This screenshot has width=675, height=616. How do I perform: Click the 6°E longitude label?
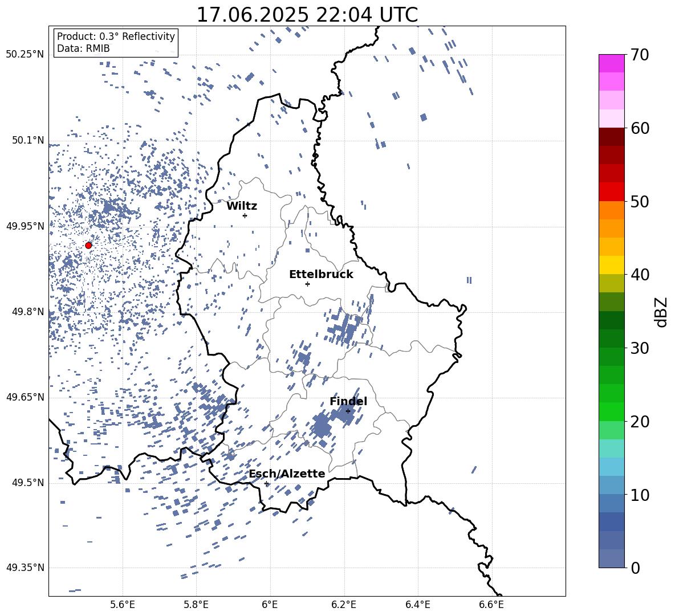tap(270, 605)
